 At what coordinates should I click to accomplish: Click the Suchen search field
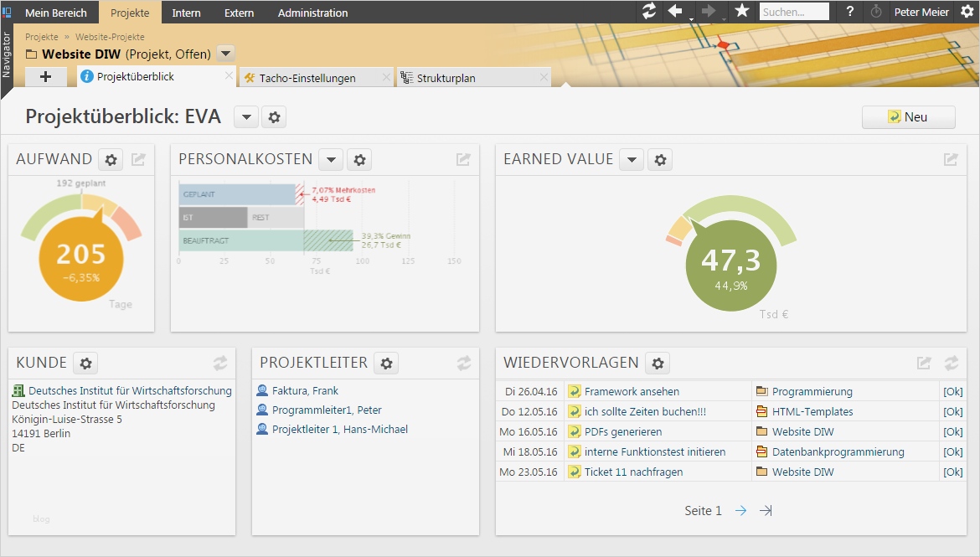coord(792,11)
